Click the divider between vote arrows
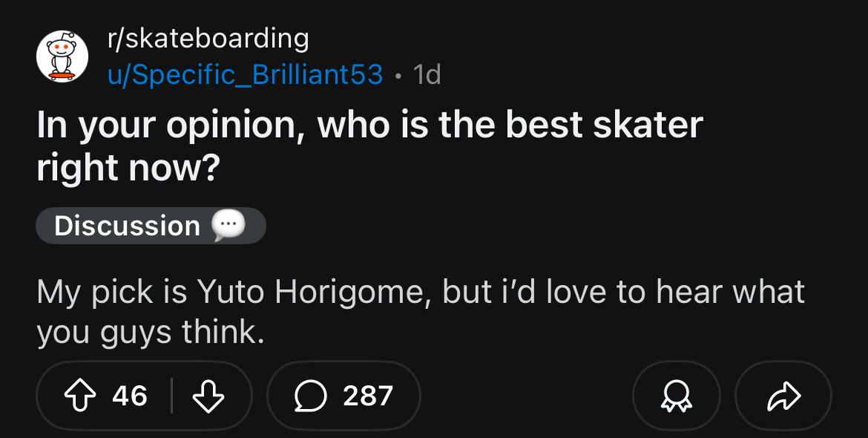Viewport: 868px width, 438px height. pyautogui.click(x=172, y=396)
